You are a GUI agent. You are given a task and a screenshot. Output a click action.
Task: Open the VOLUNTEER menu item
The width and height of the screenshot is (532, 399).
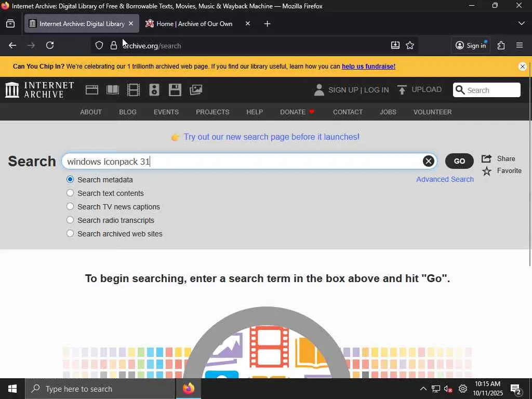click(432, 112)
